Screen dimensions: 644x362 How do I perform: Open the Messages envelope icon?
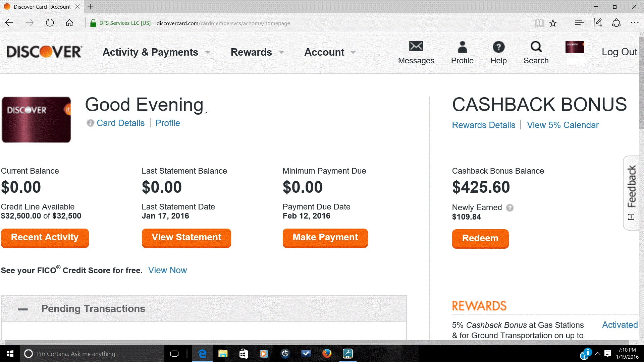tap(416, 46)
